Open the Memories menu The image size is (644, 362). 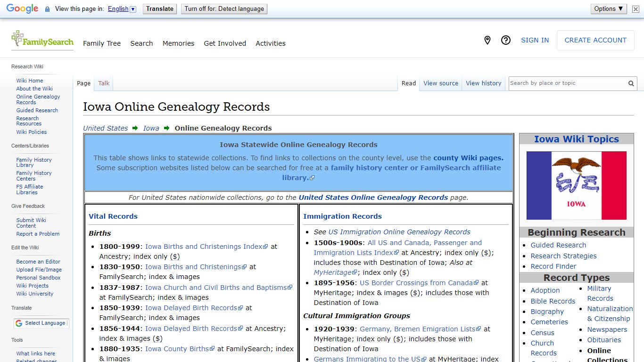178,43
